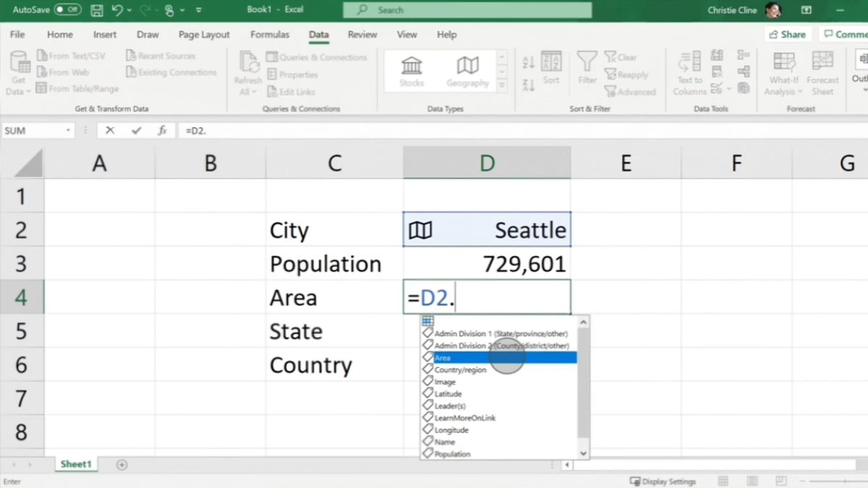868x488 pixels.
Task: Click the Comments button
Action: pyautogui.click(x=844, y=34)
